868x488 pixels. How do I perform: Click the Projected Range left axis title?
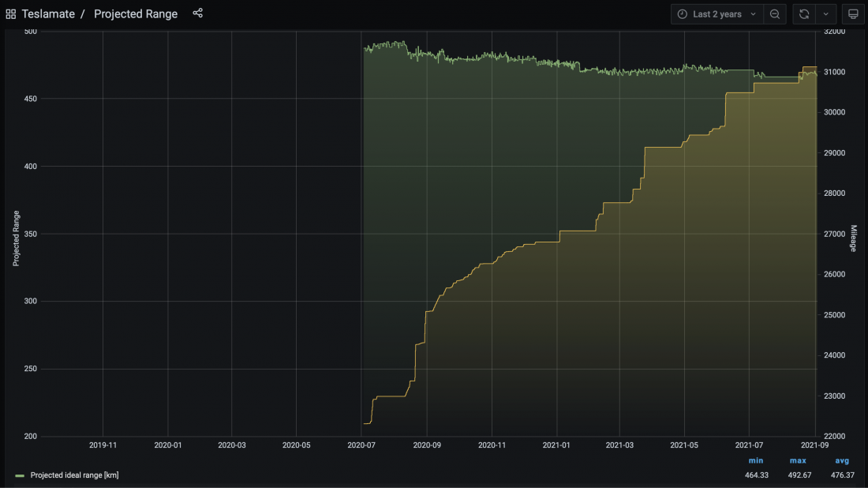16,238
